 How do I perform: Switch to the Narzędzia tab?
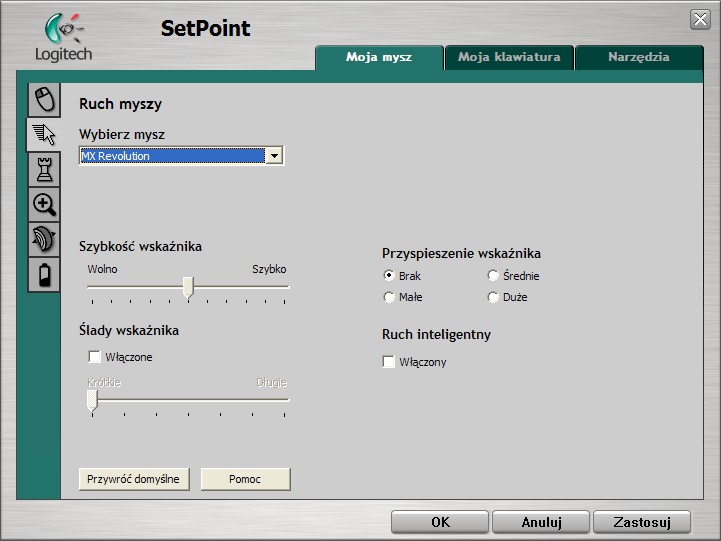click(x=638, y=57)
